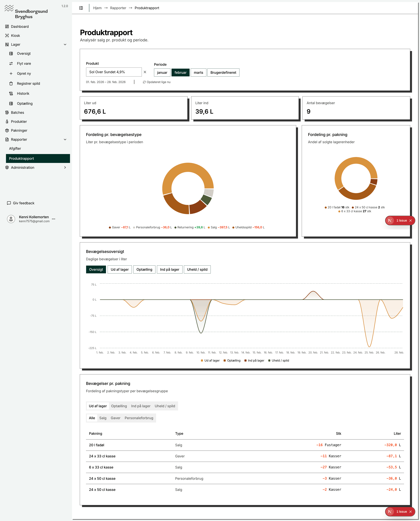
Task: Collapse the Rapporter section chevron
Action: (65, 140)
